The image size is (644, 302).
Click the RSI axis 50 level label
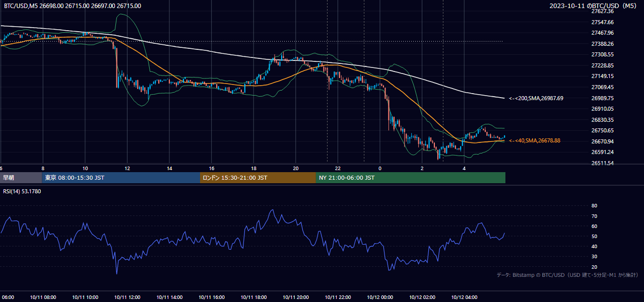pyautogui.click(x=594, y=236)
